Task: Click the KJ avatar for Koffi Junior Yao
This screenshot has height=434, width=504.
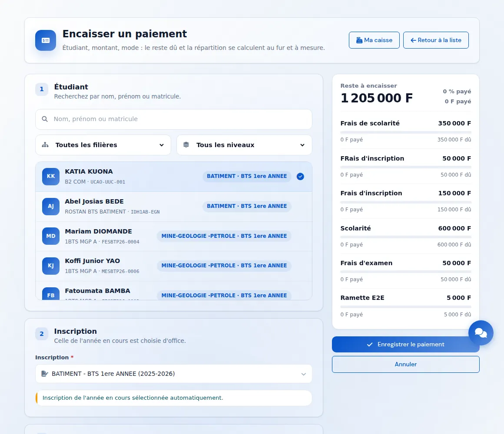Action: point(51,266)
